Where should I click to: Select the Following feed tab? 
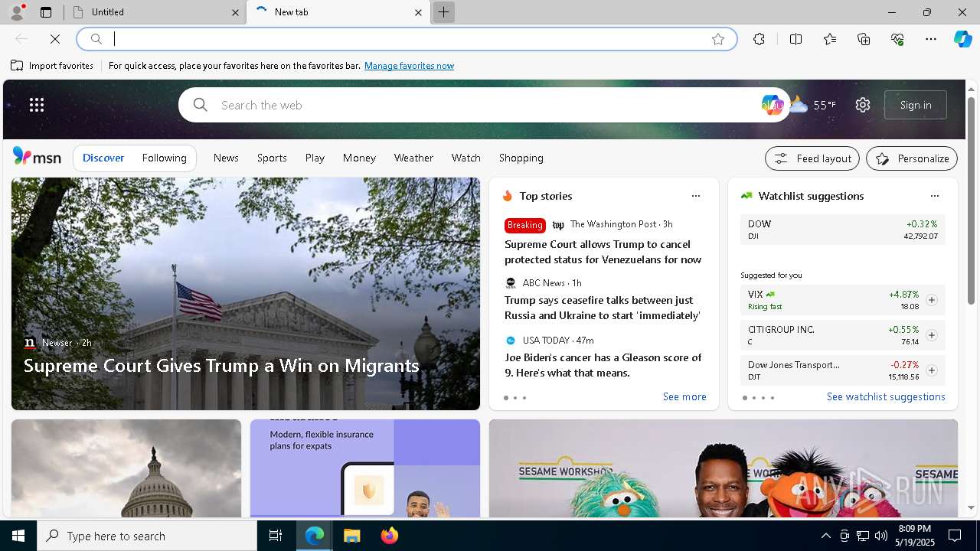165,158
